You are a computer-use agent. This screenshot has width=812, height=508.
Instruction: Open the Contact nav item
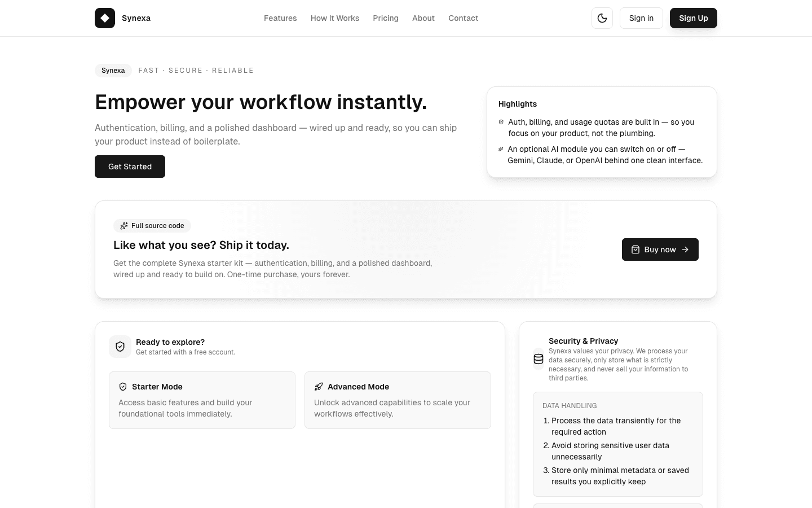click(x=464, y=18)
